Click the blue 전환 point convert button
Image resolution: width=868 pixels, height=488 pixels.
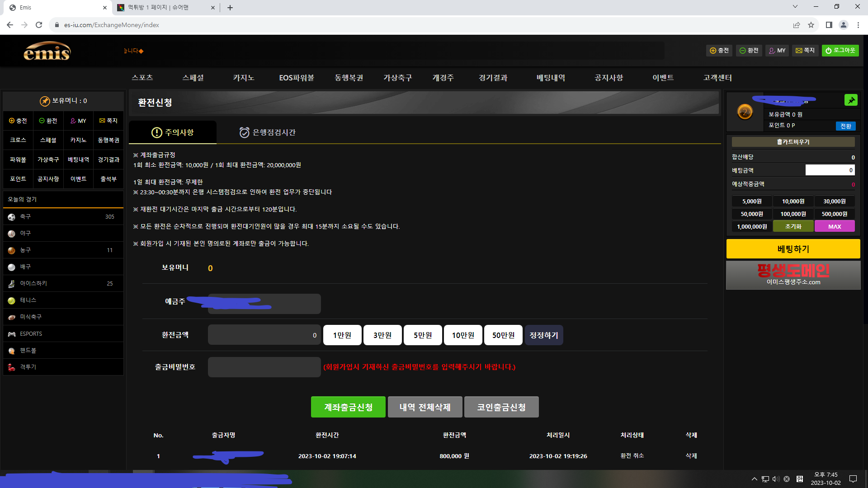click(x=845, y=126)
